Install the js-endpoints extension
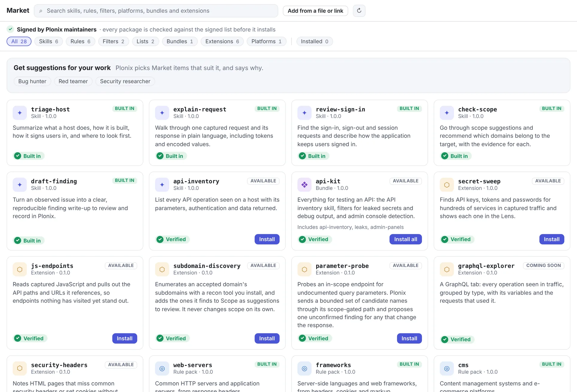 (x=124, y=338)
